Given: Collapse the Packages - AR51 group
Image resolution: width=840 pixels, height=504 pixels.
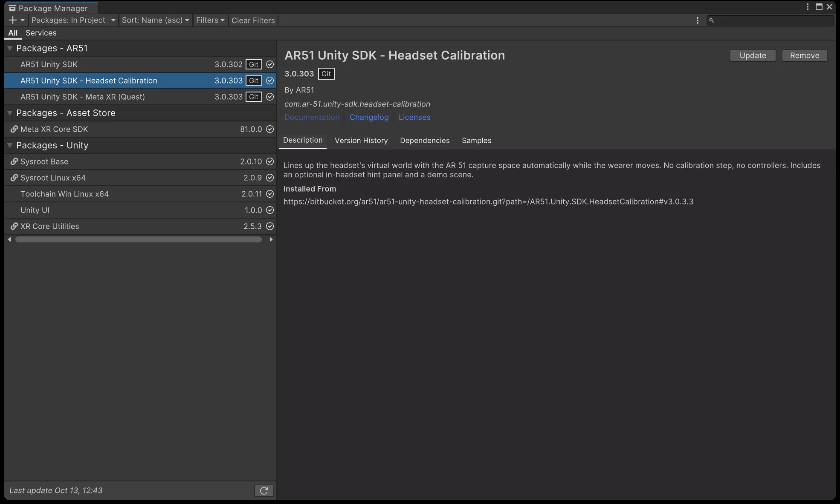Looking at the screenshot, I should (10, 48).
